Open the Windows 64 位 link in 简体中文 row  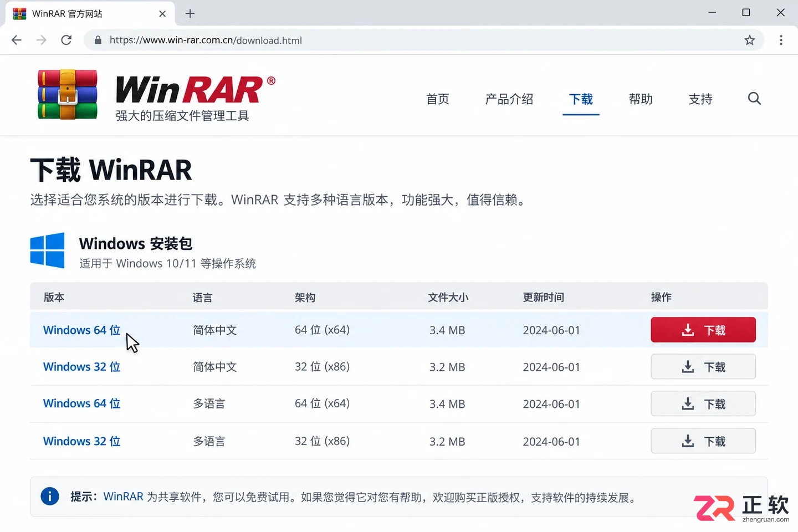pos(81,330)
